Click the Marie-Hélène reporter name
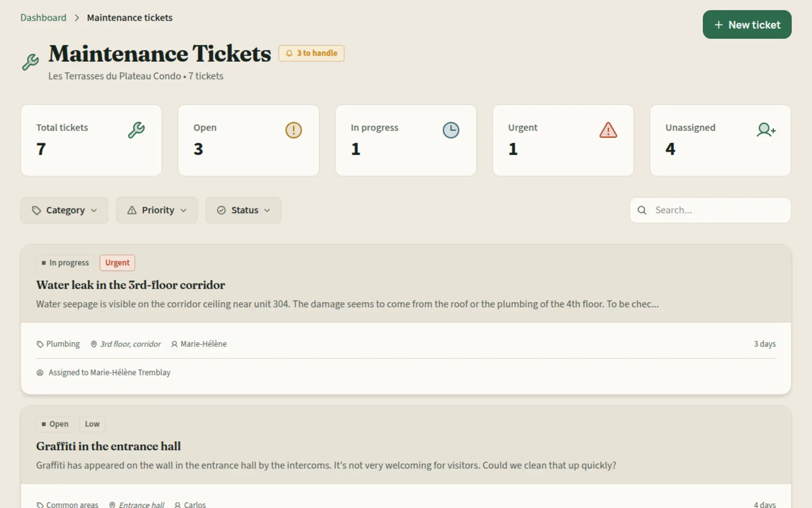The image size is (812, 508). (203, 344)
